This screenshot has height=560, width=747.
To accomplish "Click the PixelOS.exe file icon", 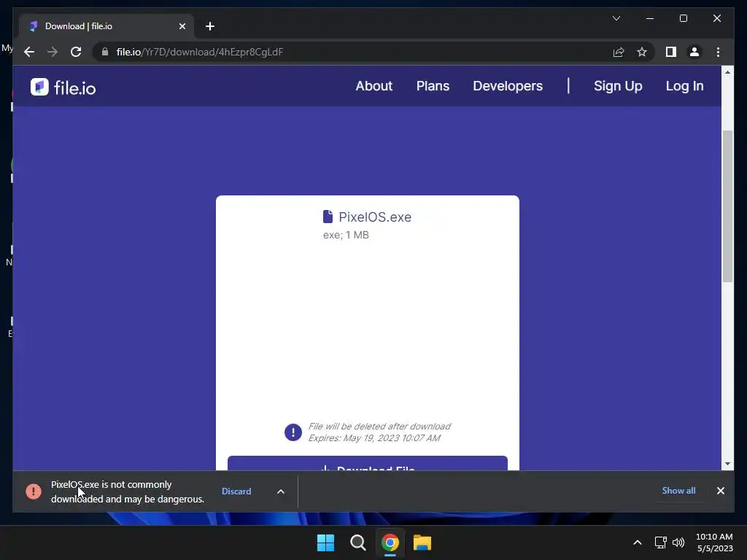I will pyautogui.click(x=328, y=217).
